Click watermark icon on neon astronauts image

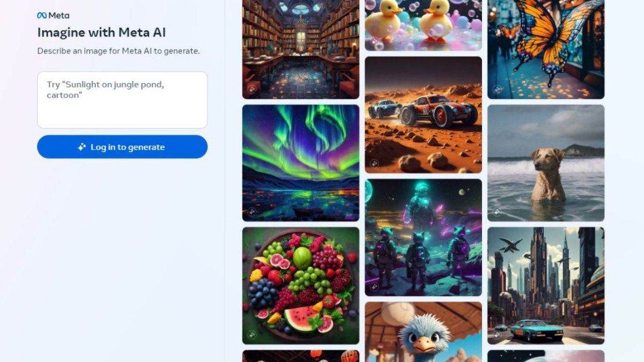(x=374, y=286)
